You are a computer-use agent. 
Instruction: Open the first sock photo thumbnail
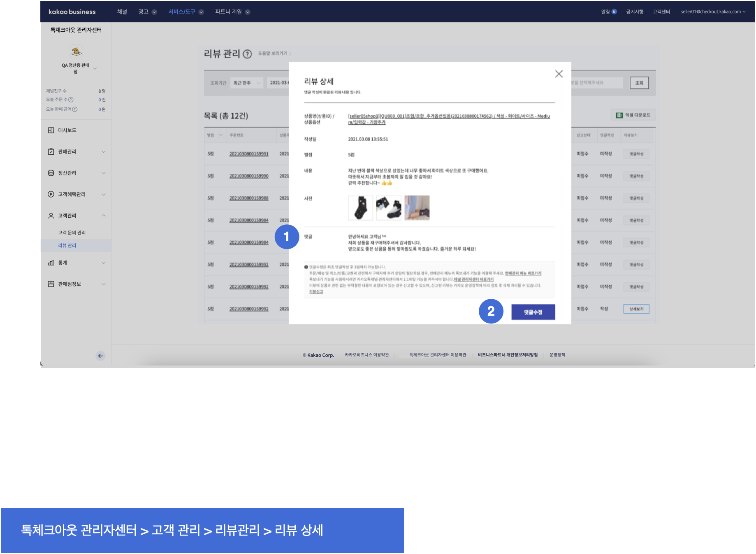(360, 208)
